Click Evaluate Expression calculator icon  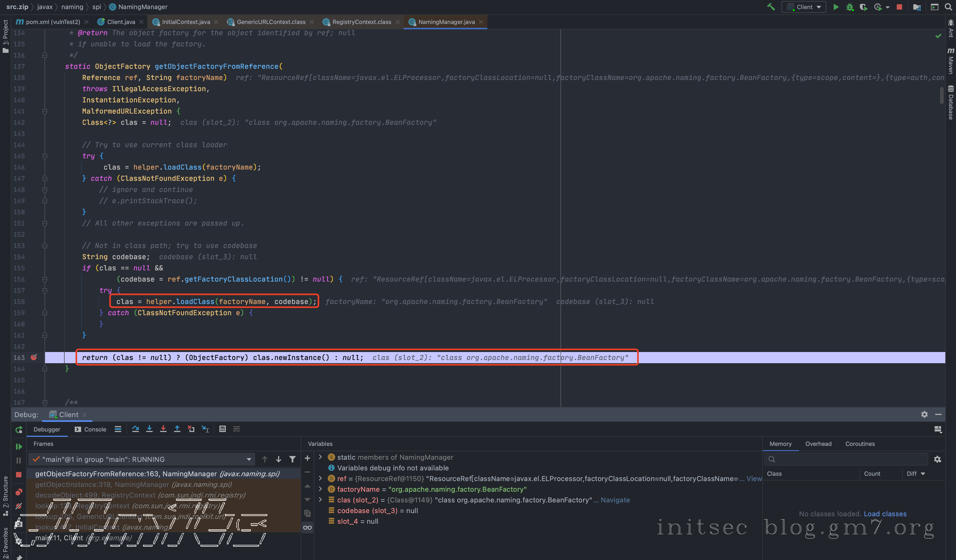(223, 429)
